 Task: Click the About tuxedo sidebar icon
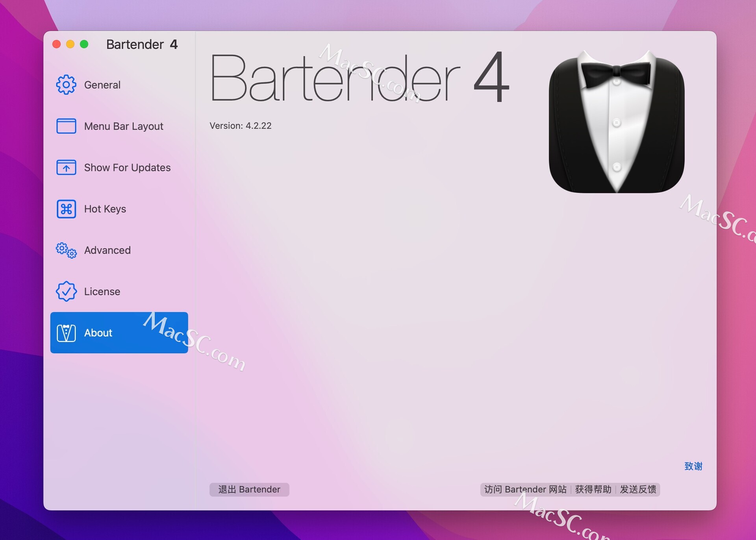(x=66, y=333)
